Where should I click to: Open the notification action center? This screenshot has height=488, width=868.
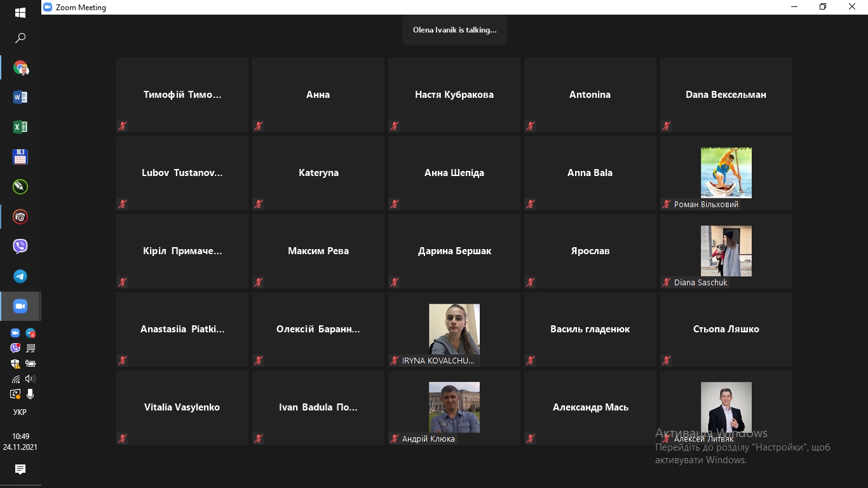20,470
